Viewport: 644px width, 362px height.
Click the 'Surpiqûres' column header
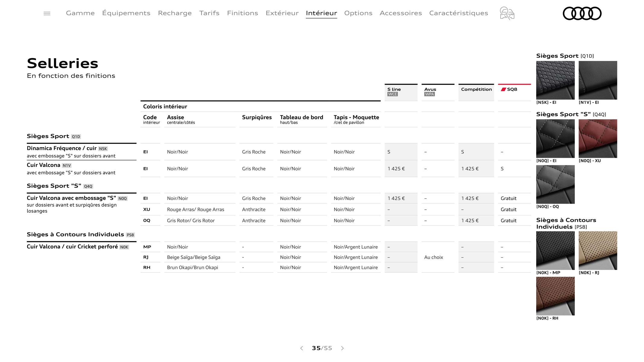(x=257, y=117)
